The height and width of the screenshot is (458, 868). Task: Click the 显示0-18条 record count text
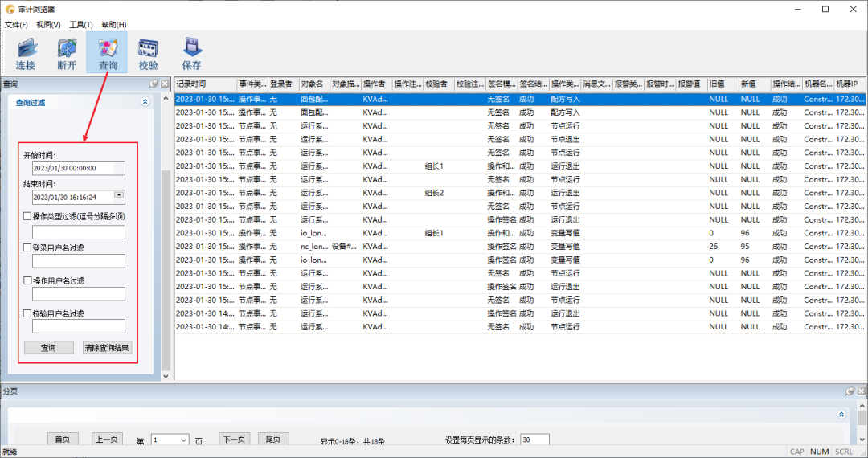[352, 441]
